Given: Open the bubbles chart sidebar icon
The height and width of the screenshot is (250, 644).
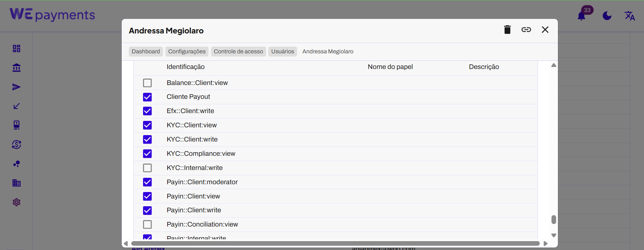Looking at the screenshot, I should (16, 164).
